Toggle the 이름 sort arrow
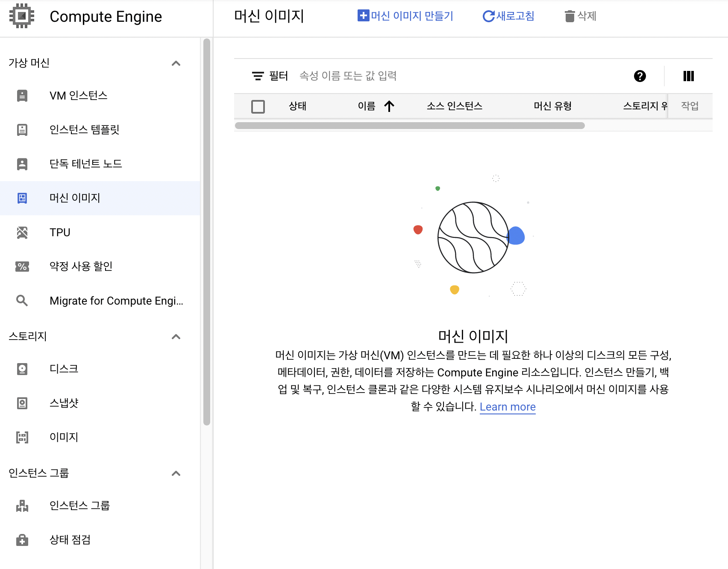 click(x=389, y=106)
